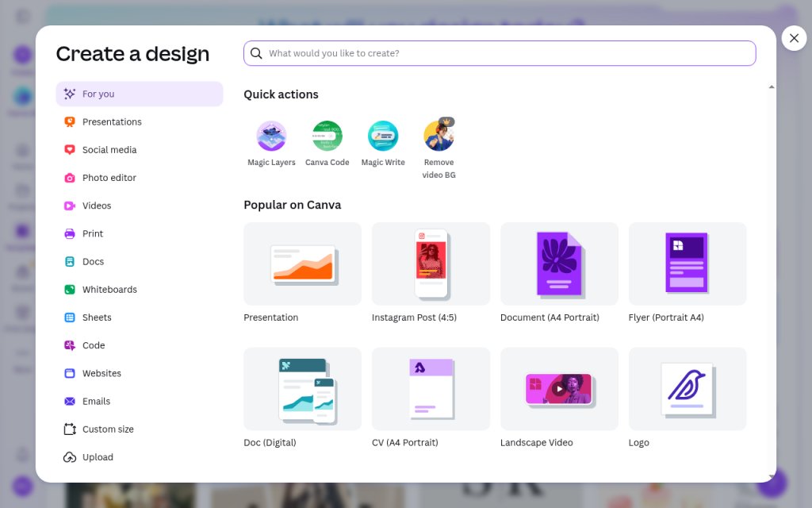The width and height of the screenshot is (812, 508).
Task: Choose the Doc (Digital) thumbnail
Action: [302, 389]
